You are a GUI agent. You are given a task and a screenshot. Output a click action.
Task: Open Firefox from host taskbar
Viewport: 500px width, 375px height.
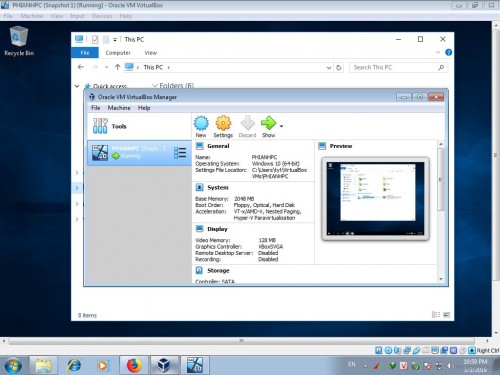pos(134,365)
